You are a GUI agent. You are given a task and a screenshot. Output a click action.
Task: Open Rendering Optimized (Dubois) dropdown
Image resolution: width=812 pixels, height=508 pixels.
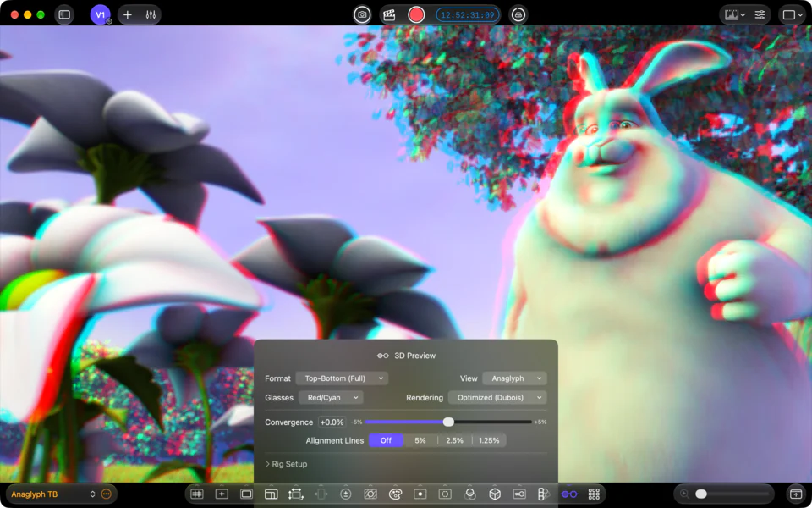(497, 398)
